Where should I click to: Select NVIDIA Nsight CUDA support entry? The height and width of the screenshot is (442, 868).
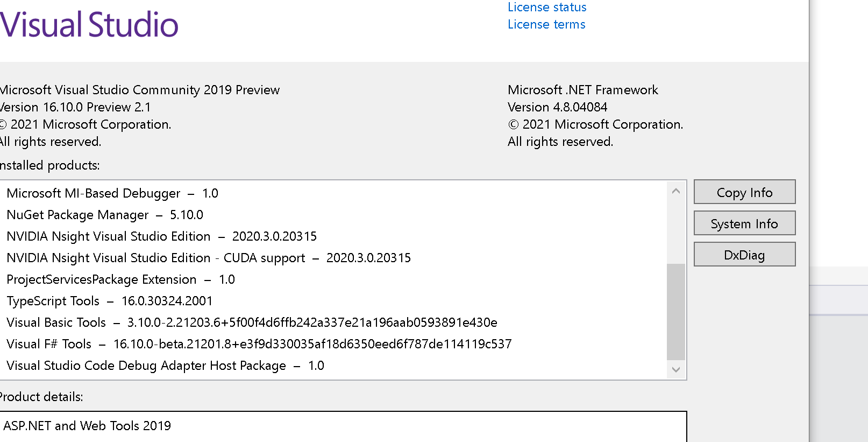pos(155,257)
